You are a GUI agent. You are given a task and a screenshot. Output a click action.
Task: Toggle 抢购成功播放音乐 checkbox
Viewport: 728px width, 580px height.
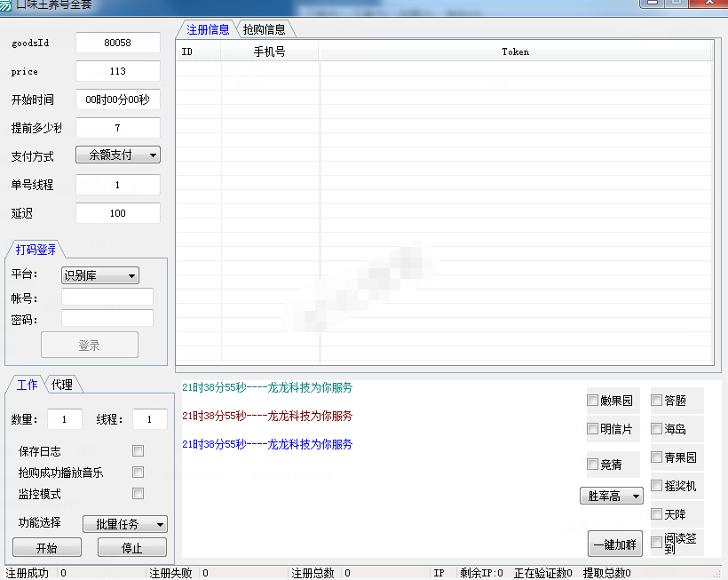[138, 473]
